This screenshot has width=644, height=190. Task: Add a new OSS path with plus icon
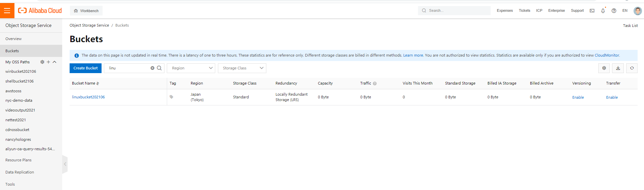point(48,62)
